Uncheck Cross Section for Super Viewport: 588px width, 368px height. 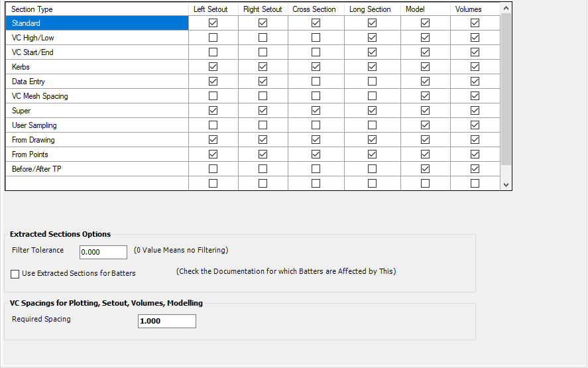316,111
